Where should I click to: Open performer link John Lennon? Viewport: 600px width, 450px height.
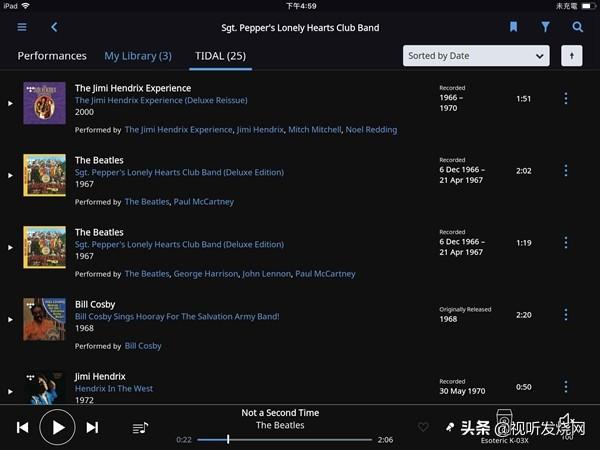pyautogui.click(x=266, y=274)
